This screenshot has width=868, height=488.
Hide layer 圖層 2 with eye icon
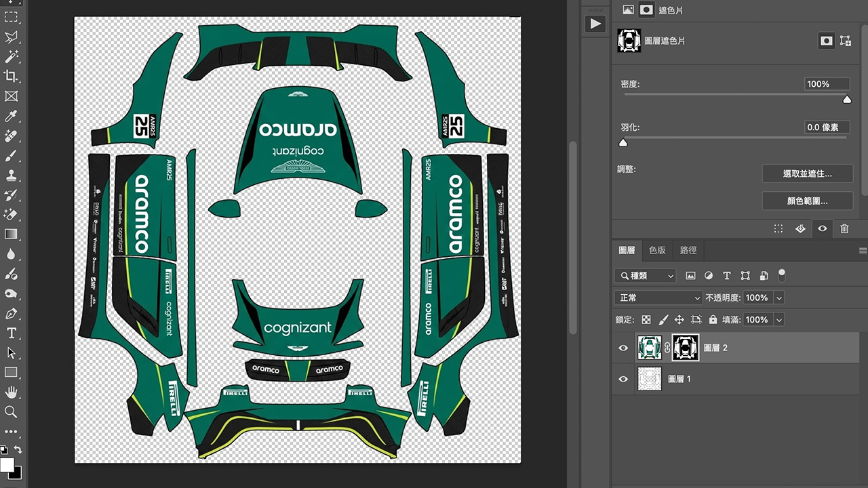[623, 348]
